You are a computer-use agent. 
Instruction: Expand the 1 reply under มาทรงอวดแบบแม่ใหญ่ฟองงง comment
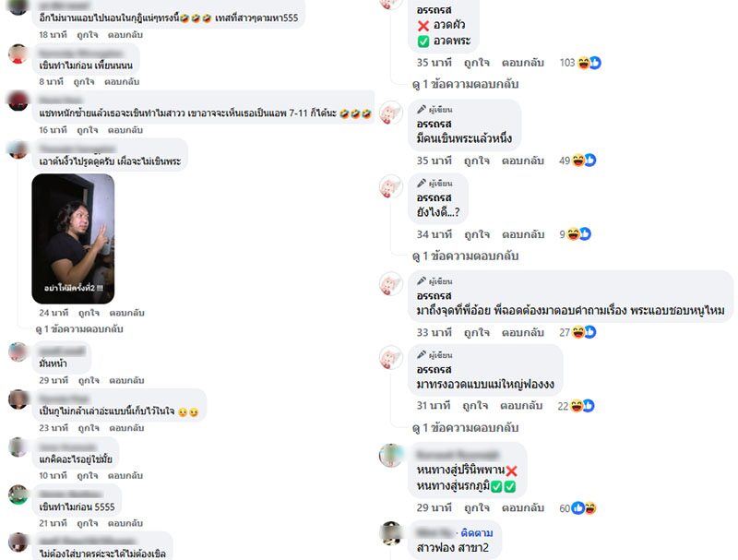tap(466, 428)
